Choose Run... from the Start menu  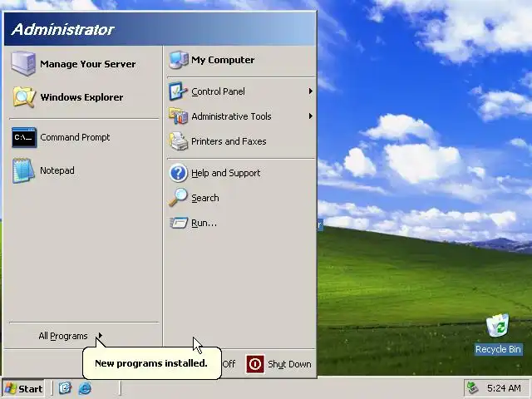tap(241, 223)
